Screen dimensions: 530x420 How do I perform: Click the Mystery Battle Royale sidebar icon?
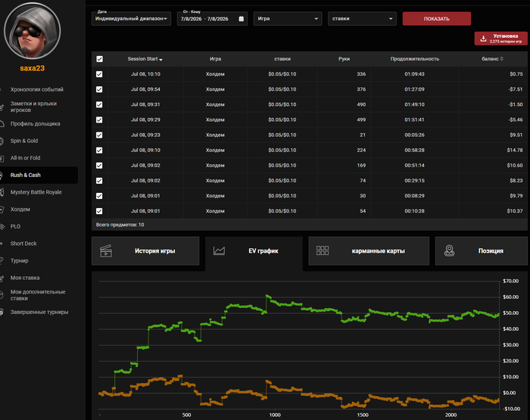click(2, 192)
